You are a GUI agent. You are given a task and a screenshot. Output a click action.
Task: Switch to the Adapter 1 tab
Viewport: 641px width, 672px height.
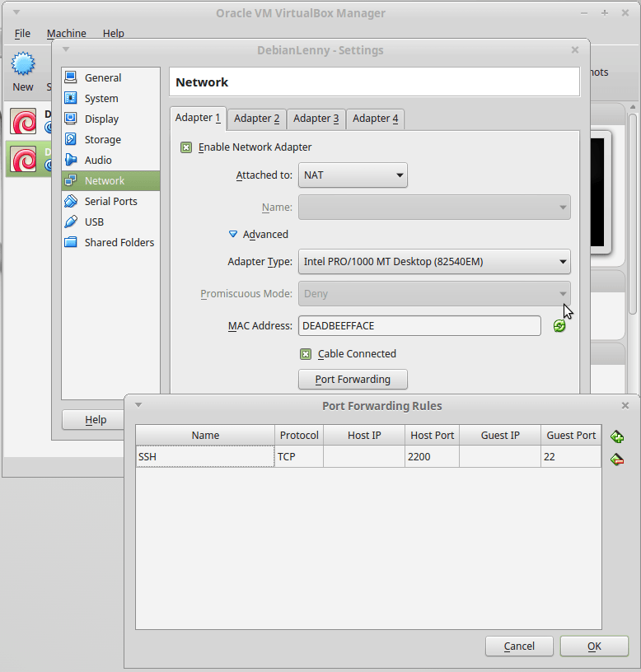coord(198,118)
